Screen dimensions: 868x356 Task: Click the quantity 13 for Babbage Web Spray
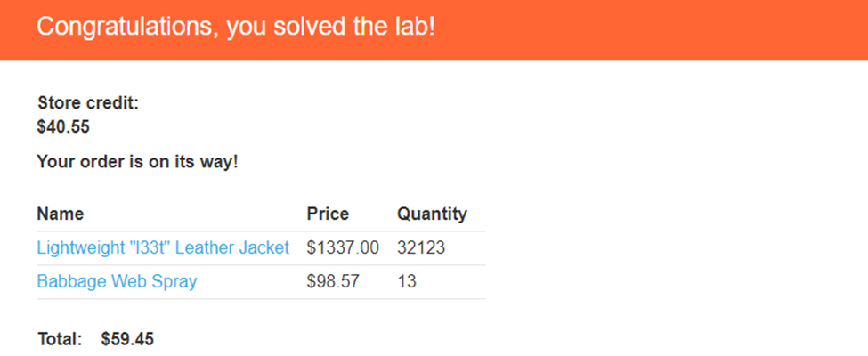point(407,282)
